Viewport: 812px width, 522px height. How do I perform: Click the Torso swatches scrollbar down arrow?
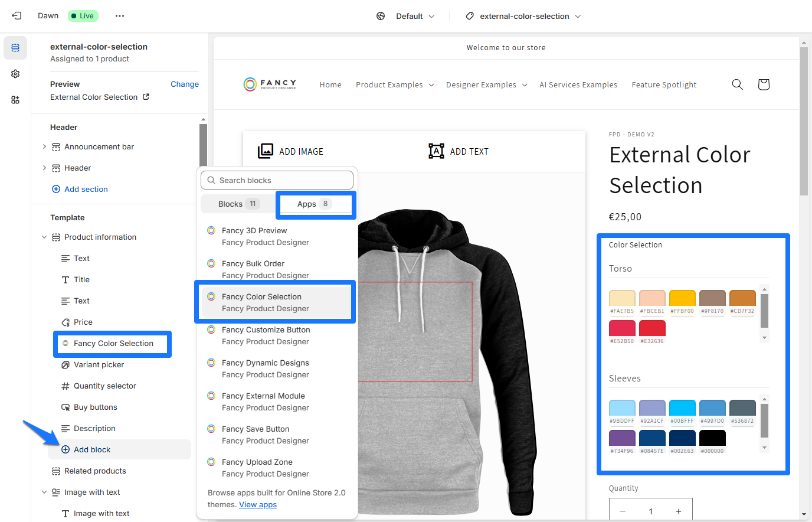[x=764, y=338]
